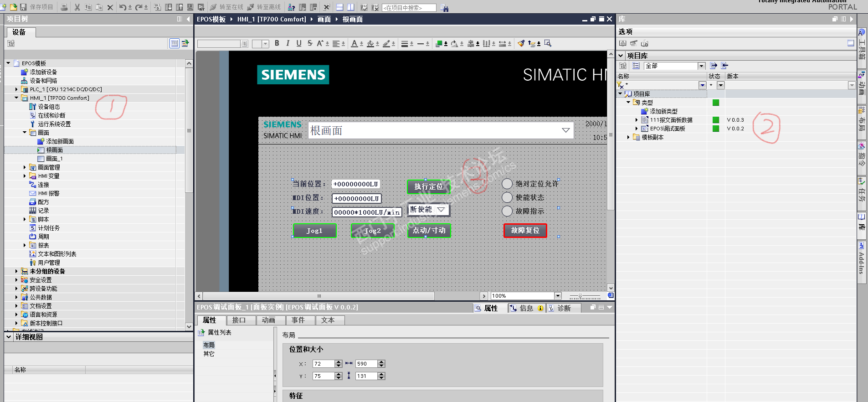Click the 故障指示 indicator circle
This screenshot has height=402, width=868.
pyautogui.click(x=507, y=211)
